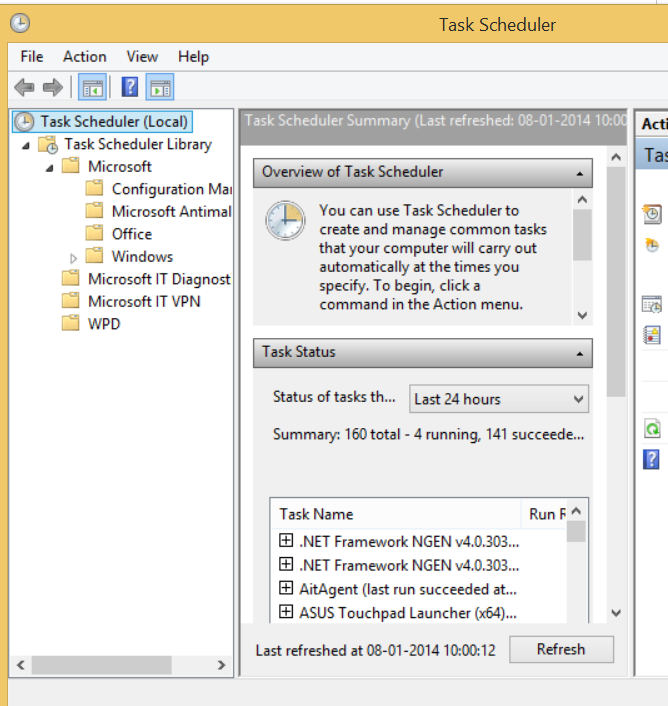Collapse the Microsoft folder node

pos(49,167)
